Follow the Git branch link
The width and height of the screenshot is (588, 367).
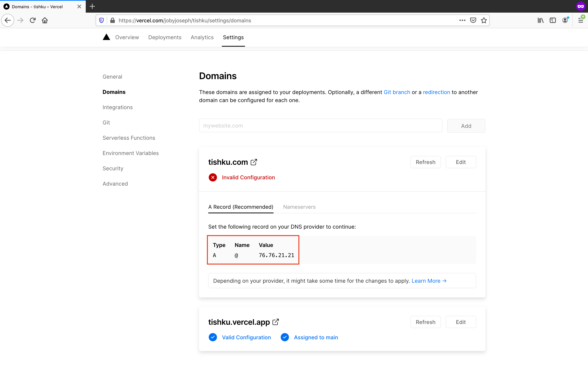(397, 92)
